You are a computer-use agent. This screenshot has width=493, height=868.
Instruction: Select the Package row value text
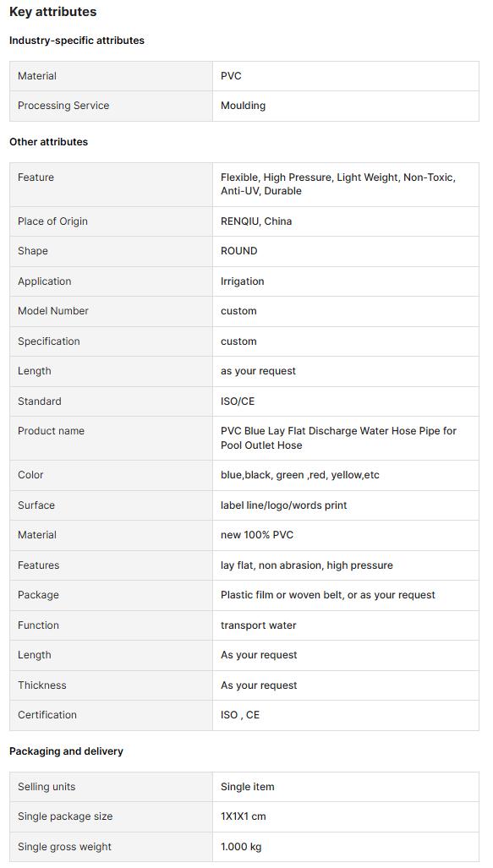click(328, 595)
